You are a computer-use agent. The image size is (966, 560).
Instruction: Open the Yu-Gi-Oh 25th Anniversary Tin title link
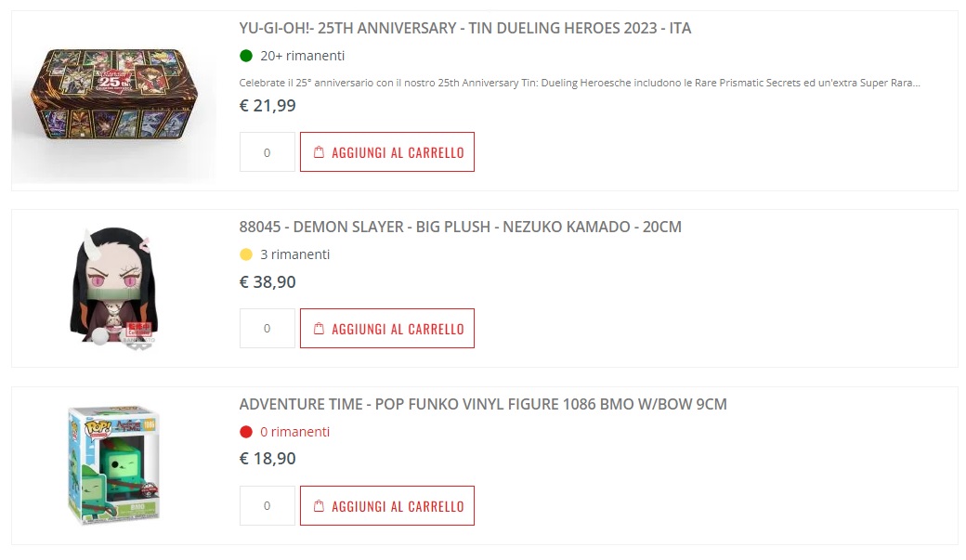(465, 29)
